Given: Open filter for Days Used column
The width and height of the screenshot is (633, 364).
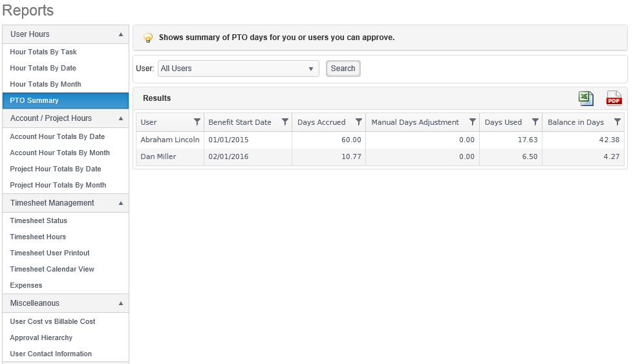Looking at the screenshot, I should (x=535, y=122).
